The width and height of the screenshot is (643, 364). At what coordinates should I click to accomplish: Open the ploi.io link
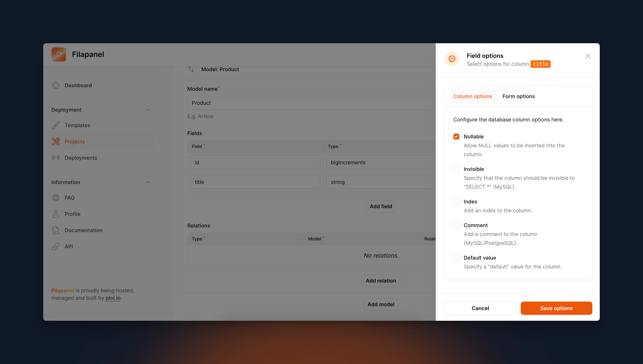pyautogui.click(x=113, y=298)
